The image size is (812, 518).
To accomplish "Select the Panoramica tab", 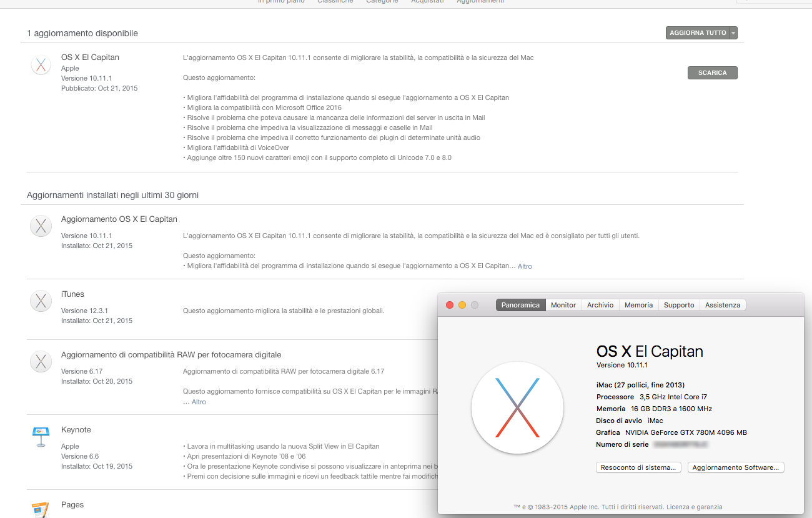I will click(520, 305).
